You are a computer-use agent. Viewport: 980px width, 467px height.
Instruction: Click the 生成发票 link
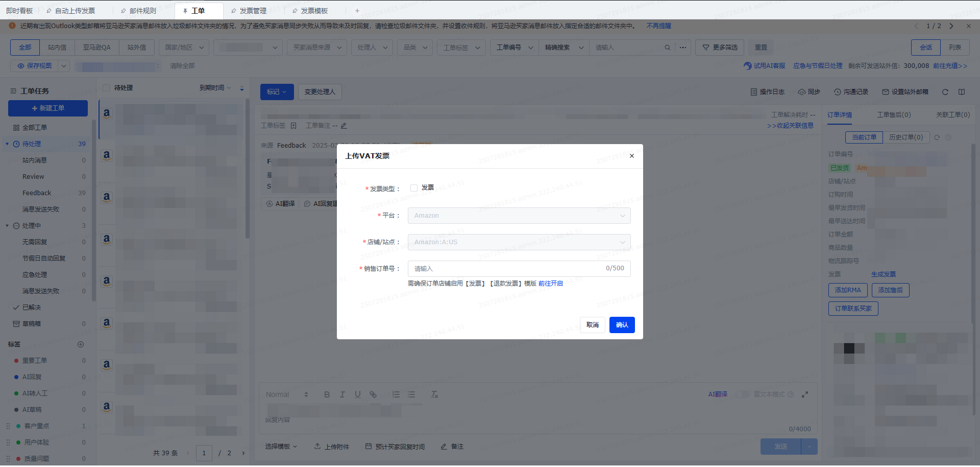pos(884,274)
